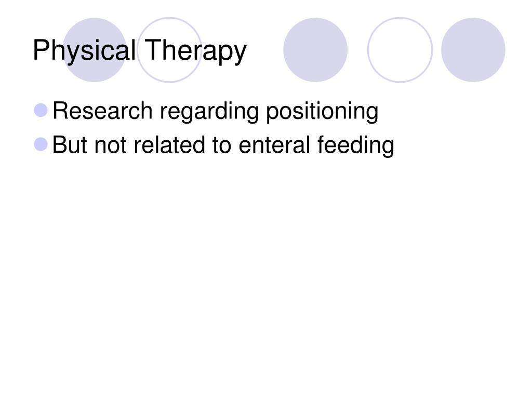Click the word feeding
Viewport: 532px width, 399px height.
[355, 147]
